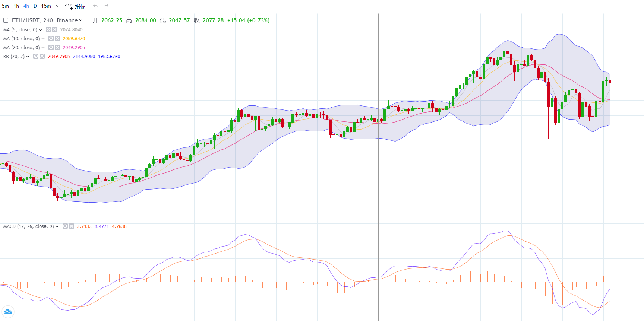
Task: Click the BB lower value 1953.6760
Action: click(109, 57)
